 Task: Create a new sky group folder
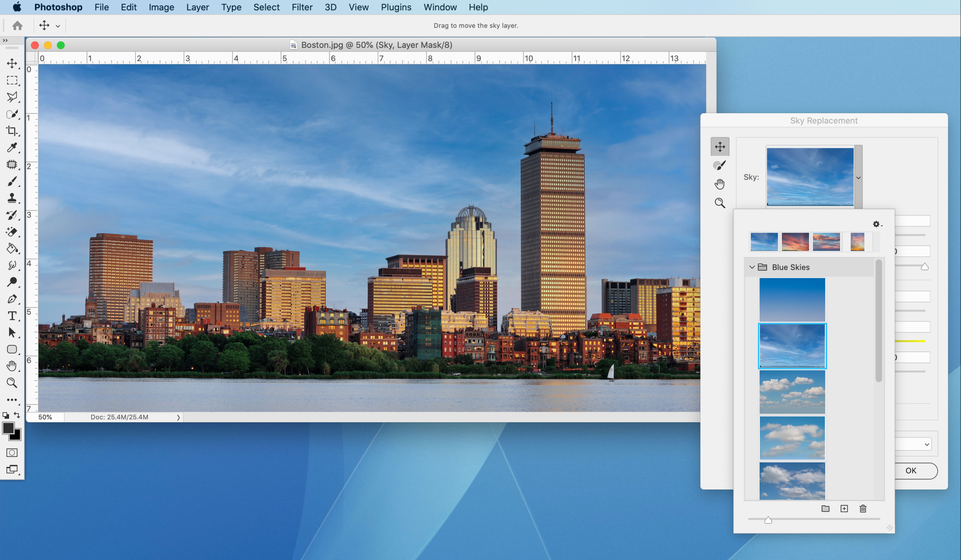coord(825,509)
